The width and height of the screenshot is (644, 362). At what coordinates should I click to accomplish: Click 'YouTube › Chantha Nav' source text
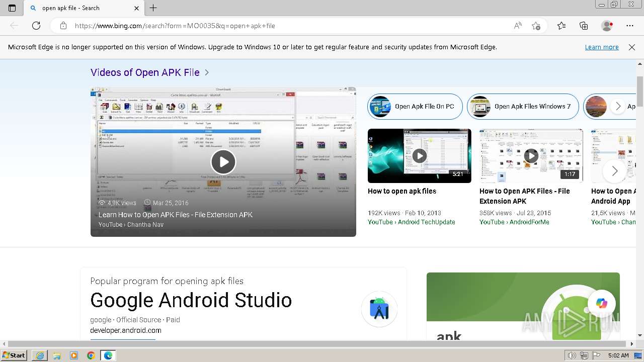click(x=131, y=225)
